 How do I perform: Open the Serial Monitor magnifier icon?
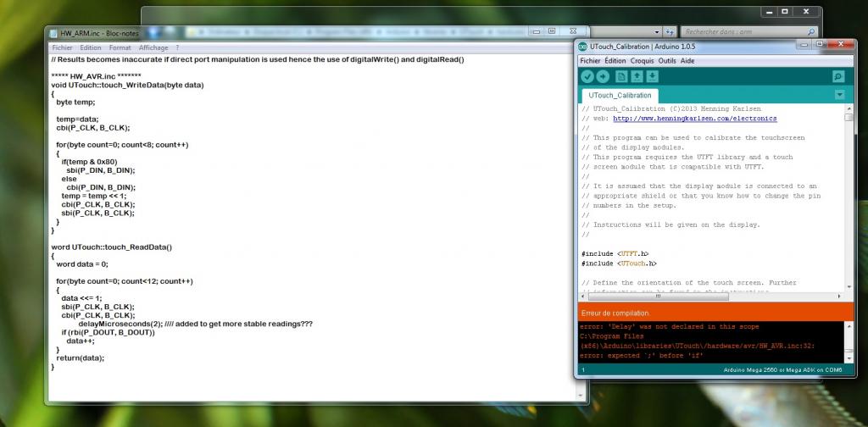tap(838, 77)
